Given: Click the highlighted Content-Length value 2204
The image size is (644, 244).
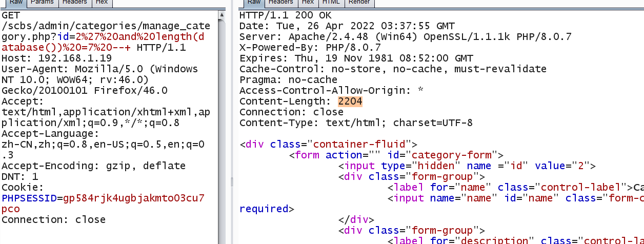Looking at the screenshot, I should tap(350, 101).
